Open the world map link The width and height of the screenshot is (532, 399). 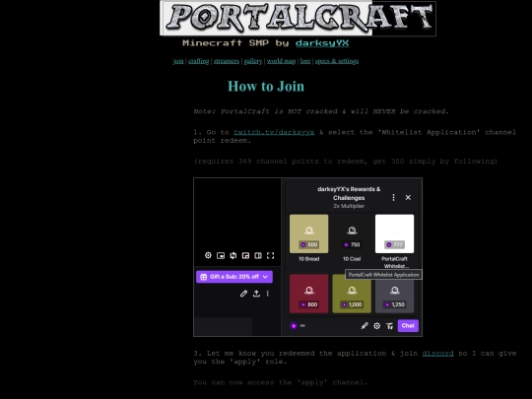coord(281,61)
